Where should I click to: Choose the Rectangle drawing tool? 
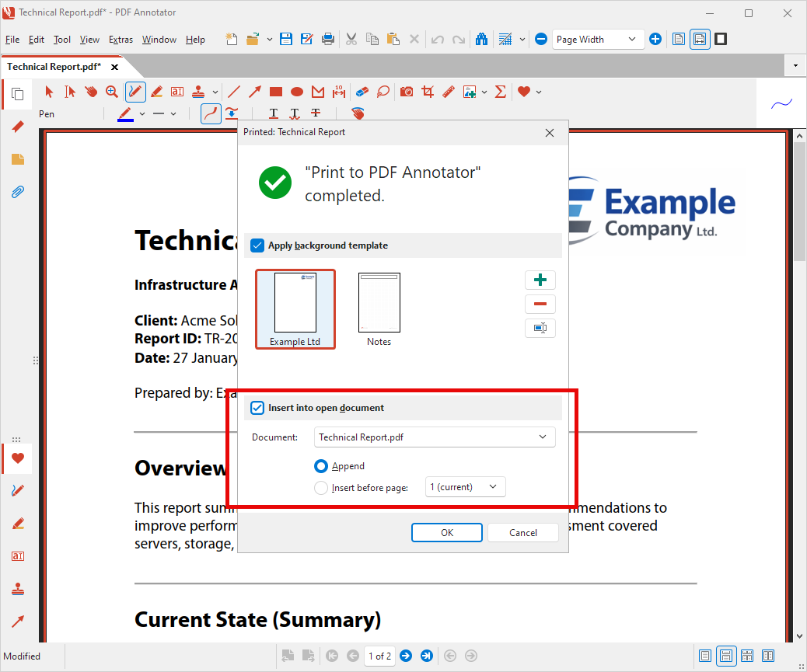[x=275, y=92]
